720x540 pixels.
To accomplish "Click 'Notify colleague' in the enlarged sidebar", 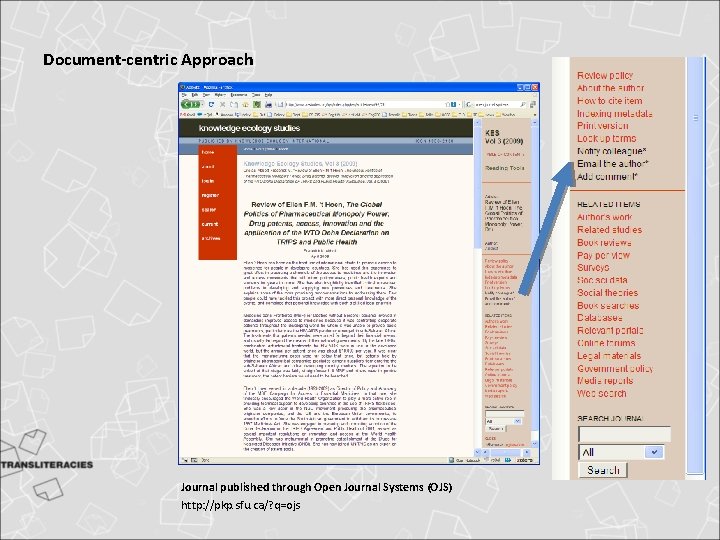I will click(x=612, y=151).
